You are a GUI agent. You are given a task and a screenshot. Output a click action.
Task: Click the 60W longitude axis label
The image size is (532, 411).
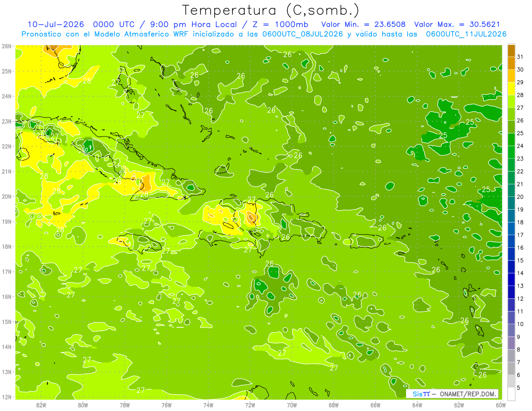[x=501, y=405]
